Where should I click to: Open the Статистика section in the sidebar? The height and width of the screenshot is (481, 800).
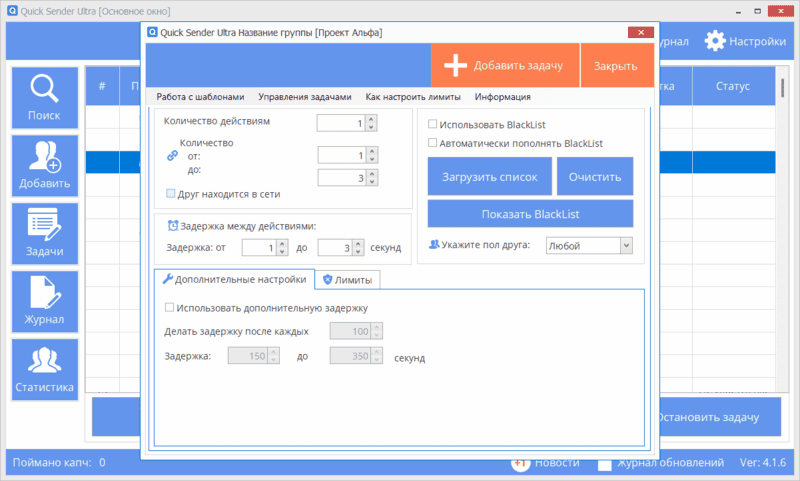click(x=45, y=370)
